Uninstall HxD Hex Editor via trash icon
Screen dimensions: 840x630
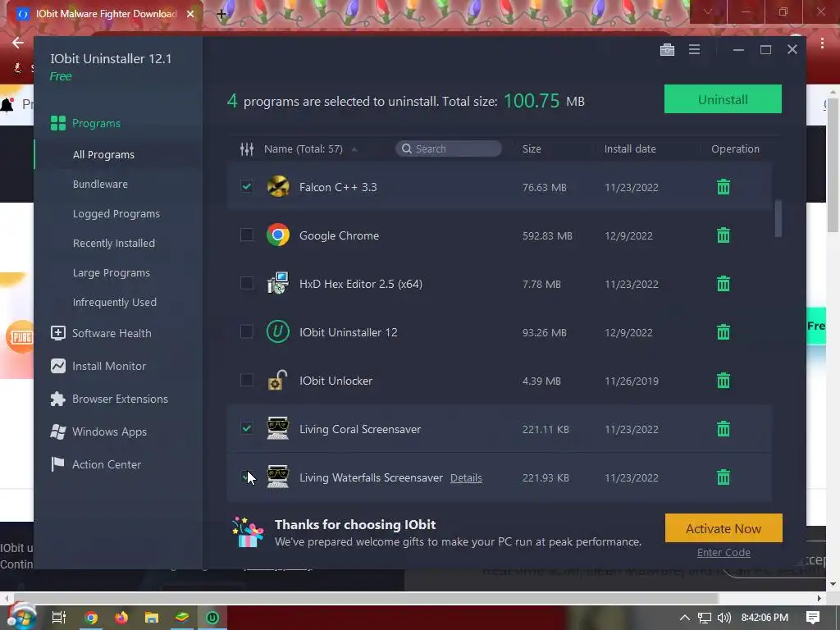724,283
